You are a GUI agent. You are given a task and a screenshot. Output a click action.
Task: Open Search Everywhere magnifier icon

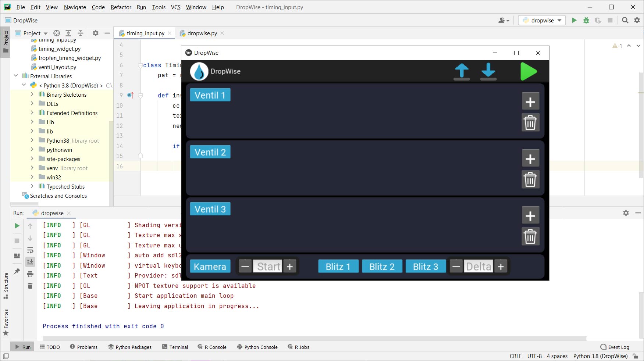pos(625,21)
